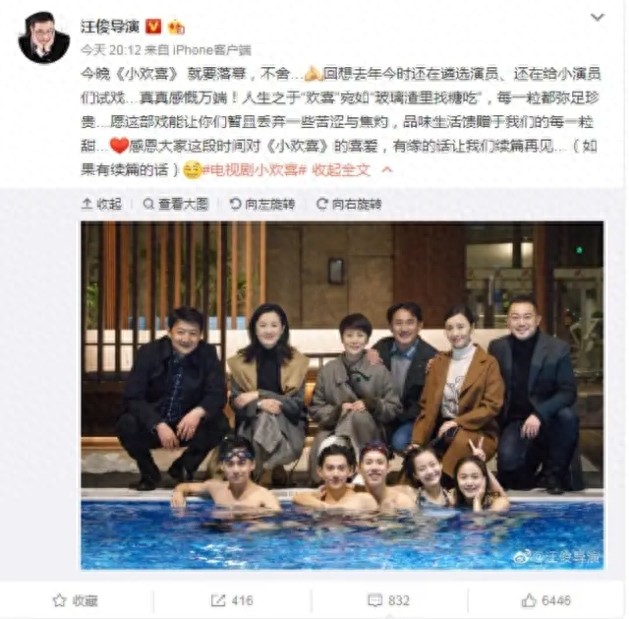The width and height of the screenshot is (629, 619).
Task: Collapse full text via 收起全文
Action: click(x=341, y=170)
